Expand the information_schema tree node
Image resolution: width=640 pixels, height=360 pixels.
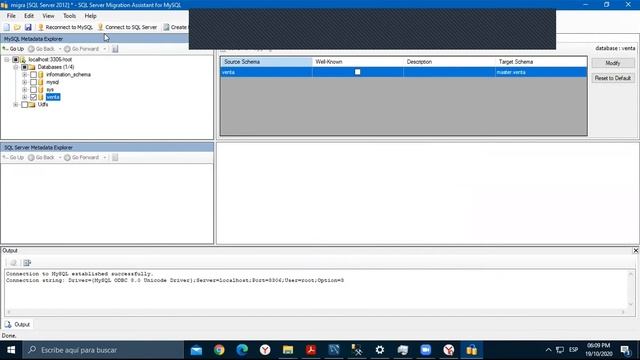click(24, 75)
